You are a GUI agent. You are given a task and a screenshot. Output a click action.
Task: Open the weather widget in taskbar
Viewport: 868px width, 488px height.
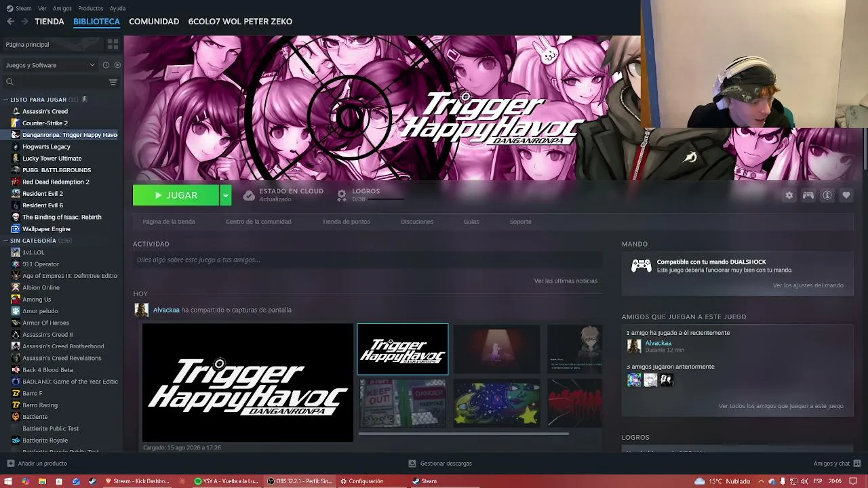(722, 481)
